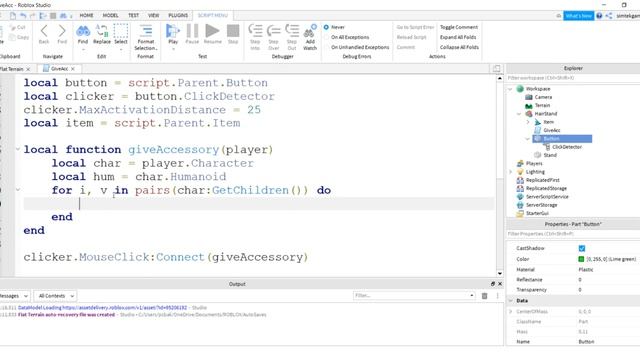Toggle the CastShadow checkbox

pyautogui.click(x=582, y=248)
